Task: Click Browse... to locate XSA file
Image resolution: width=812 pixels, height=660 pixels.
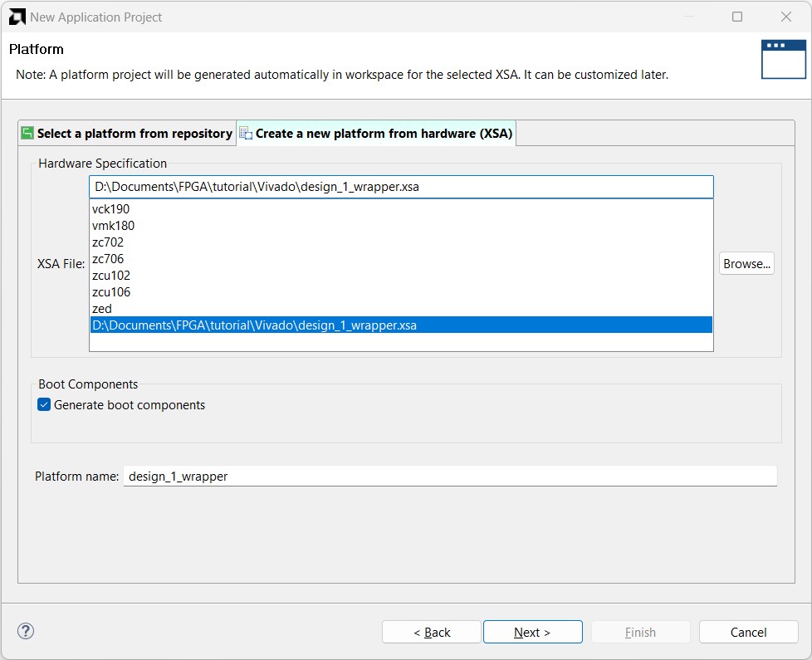Action: coord(746,263)
